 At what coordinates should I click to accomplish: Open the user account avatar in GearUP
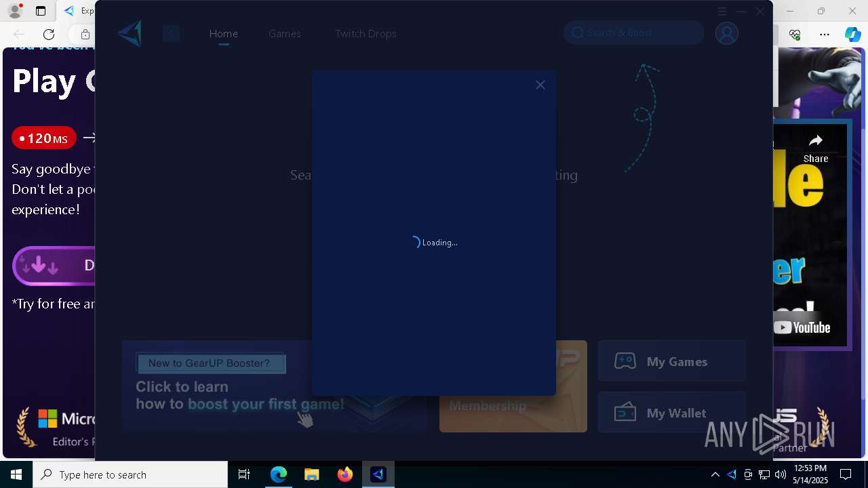726,33
